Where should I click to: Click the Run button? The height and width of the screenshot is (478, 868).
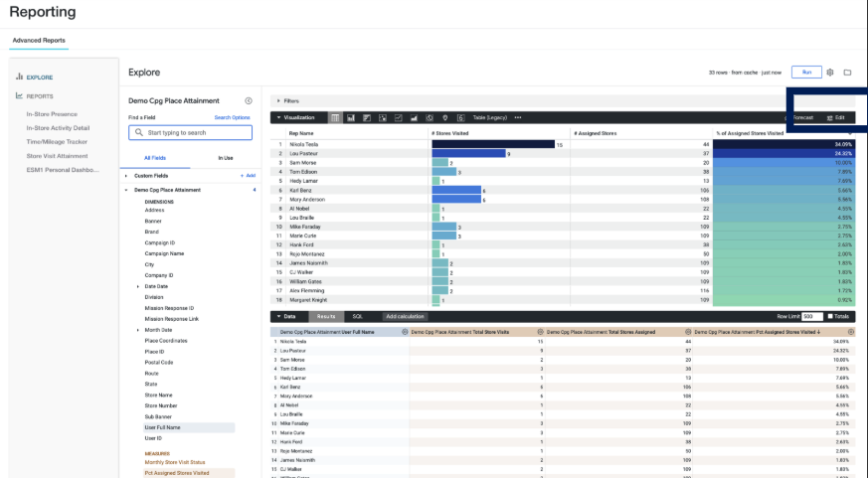[806, 73]
